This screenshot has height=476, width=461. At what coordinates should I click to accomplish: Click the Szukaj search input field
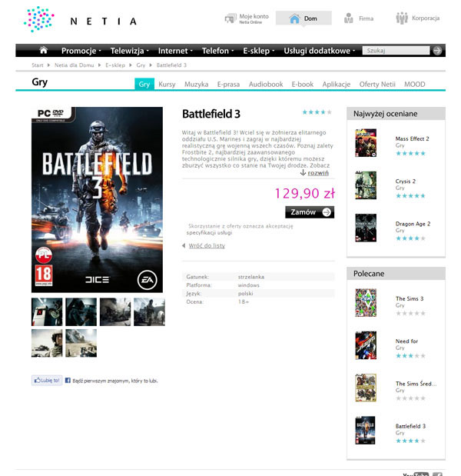396,51
